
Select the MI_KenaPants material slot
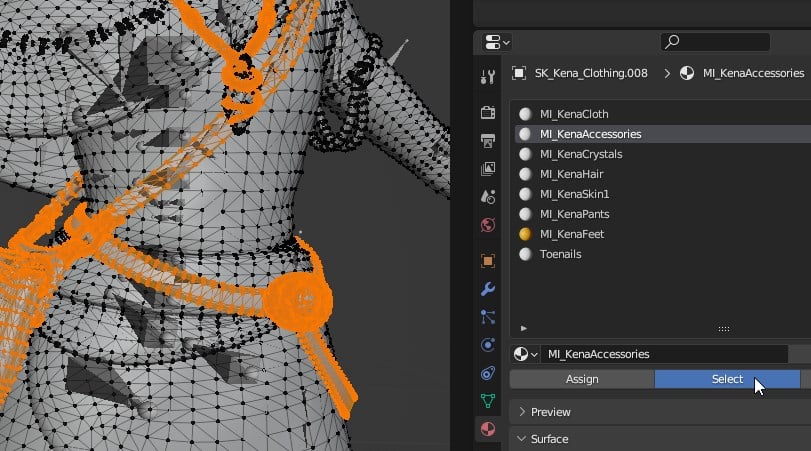(x=662, y=214)
